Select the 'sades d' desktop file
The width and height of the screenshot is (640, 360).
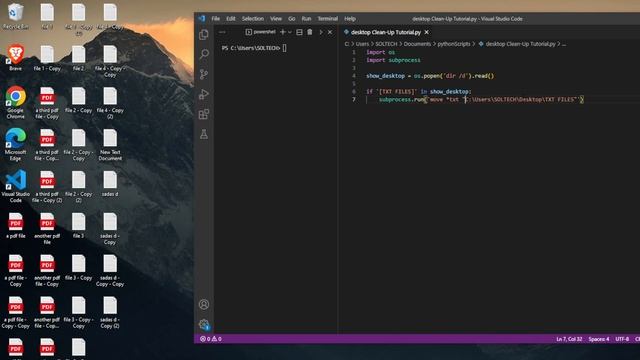110,184
